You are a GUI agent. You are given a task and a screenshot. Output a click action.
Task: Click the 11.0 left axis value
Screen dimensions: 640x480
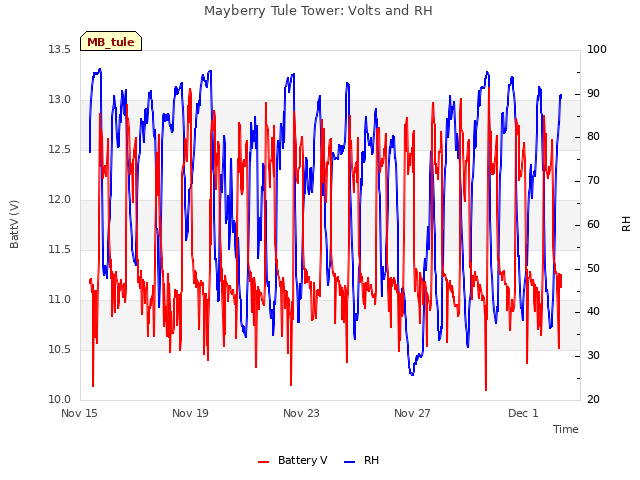point(60,300)
